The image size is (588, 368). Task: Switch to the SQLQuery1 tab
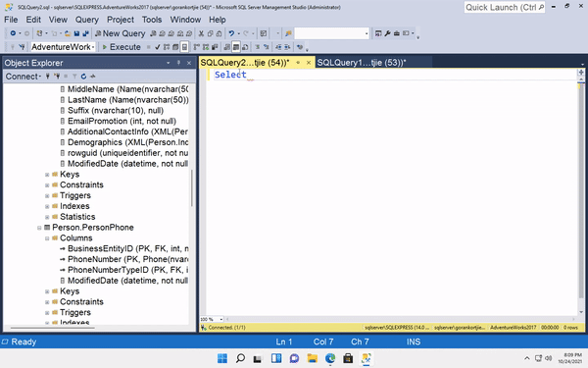[x=362, y=63]
